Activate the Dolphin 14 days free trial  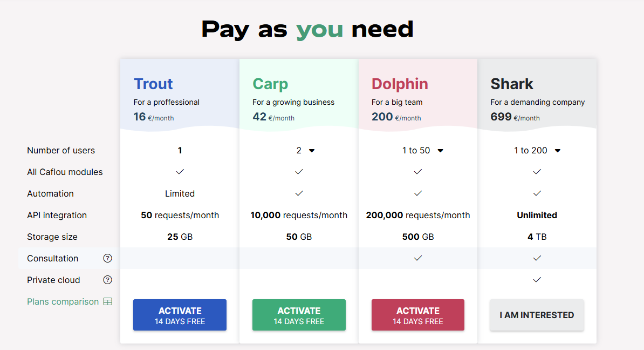[x=417, y=315]
